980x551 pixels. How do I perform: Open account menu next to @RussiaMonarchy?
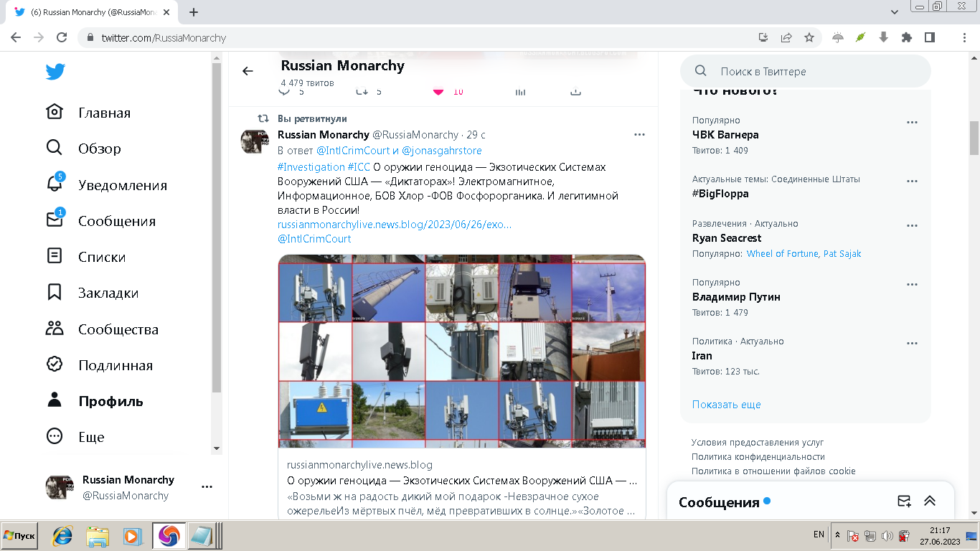[x=207, y=487]
